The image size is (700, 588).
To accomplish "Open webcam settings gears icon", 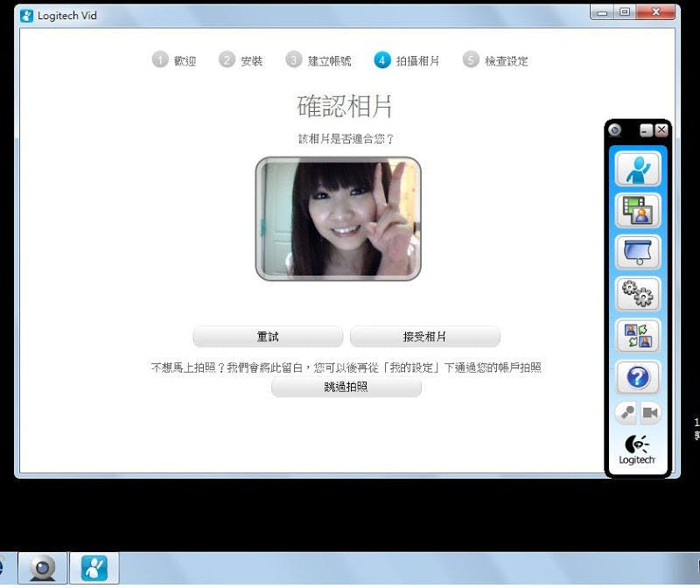I will point(638,293).
